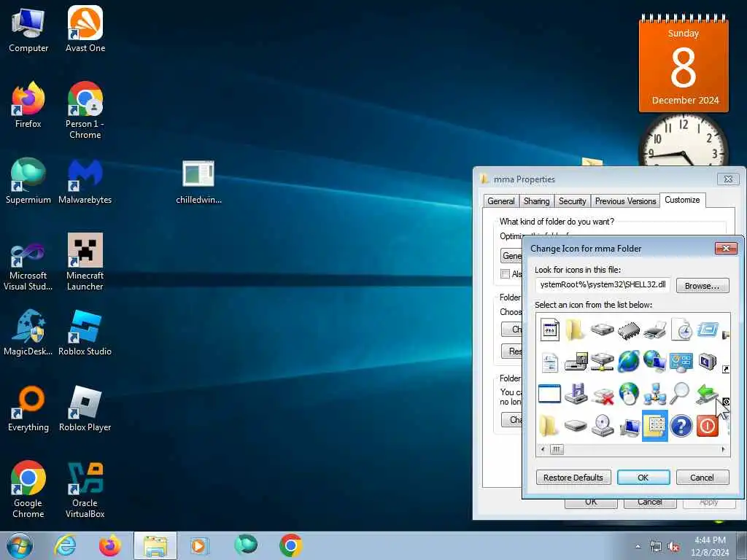This screenshot has width=747, height=560.
Task: Click the icon list scrollbar thumb
Action: 556,449
